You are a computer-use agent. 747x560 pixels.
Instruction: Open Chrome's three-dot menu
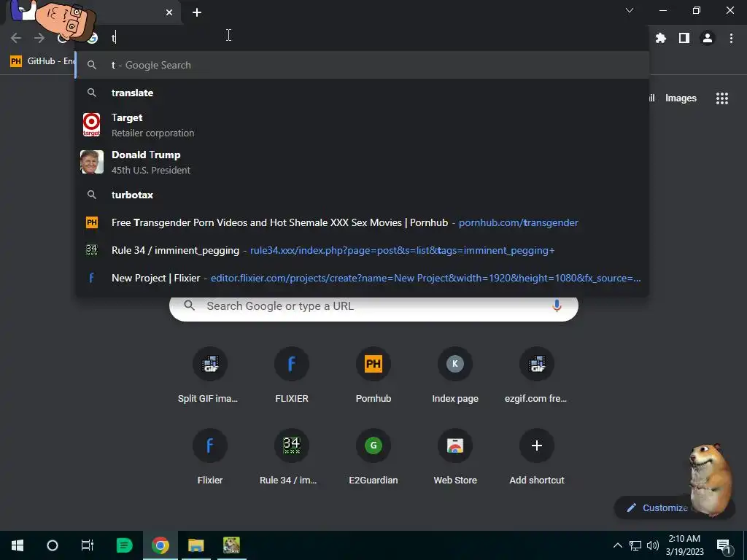pyautogui.click(x=731, y=38)
